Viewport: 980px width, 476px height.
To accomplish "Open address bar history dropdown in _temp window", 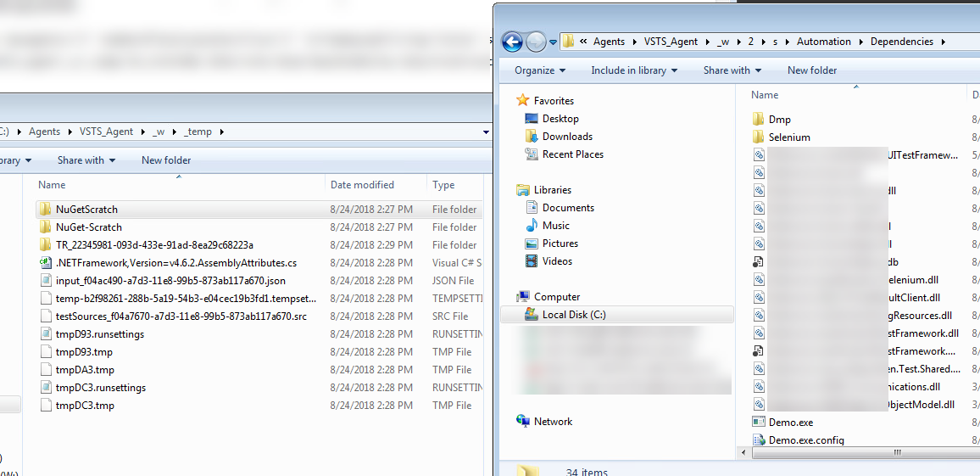I will [487, 132].
